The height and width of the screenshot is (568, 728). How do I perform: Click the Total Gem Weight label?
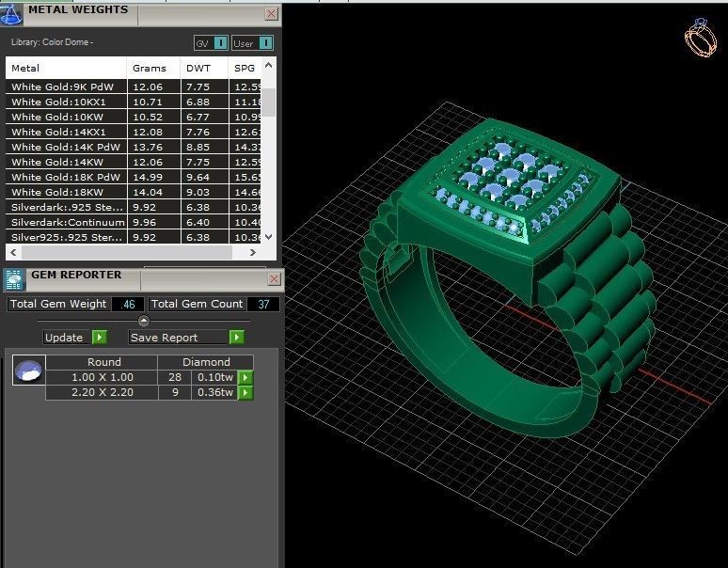click(x=58, y=304)
